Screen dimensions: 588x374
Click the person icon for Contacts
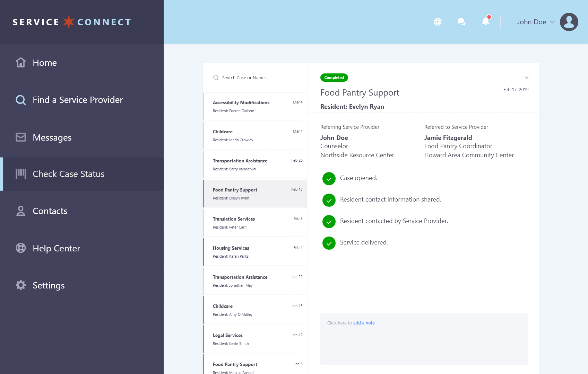[21, 211]
